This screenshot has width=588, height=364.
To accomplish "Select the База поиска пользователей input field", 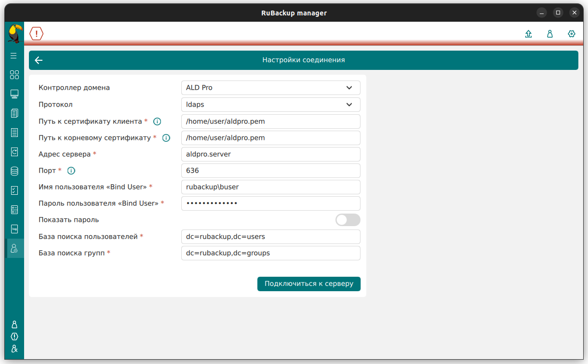I will point(270,237).
